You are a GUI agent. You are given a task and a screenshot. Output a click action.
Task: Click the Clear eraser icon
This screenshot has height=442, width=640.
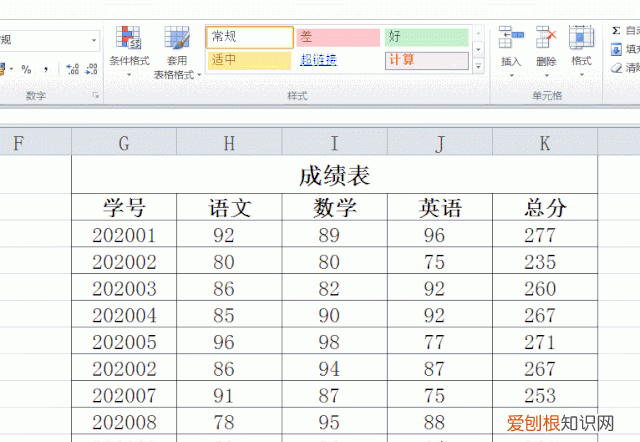point(616,68)
